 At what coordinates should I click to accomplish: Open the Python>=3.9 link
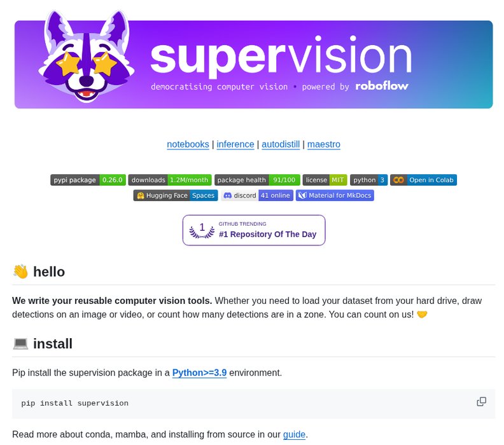pyautogui.click(x=199, y=373)
